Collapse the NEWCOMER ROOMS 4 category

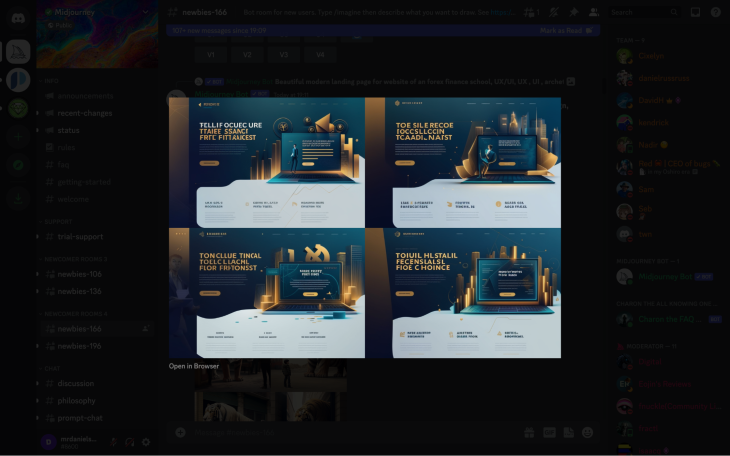click(x=73, y=314)
